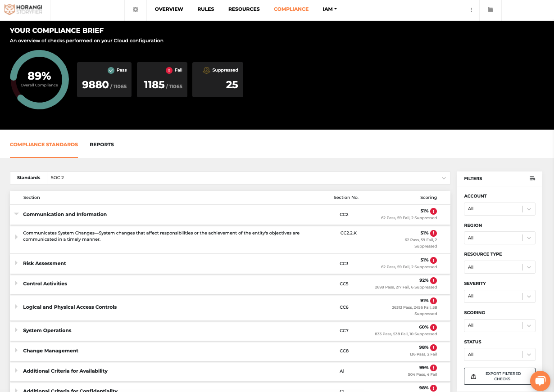Click "833 Pass, 538 Fail, 10 Suppressed" text
Viewport: 554px width, 392px height.
click(406, 334)
